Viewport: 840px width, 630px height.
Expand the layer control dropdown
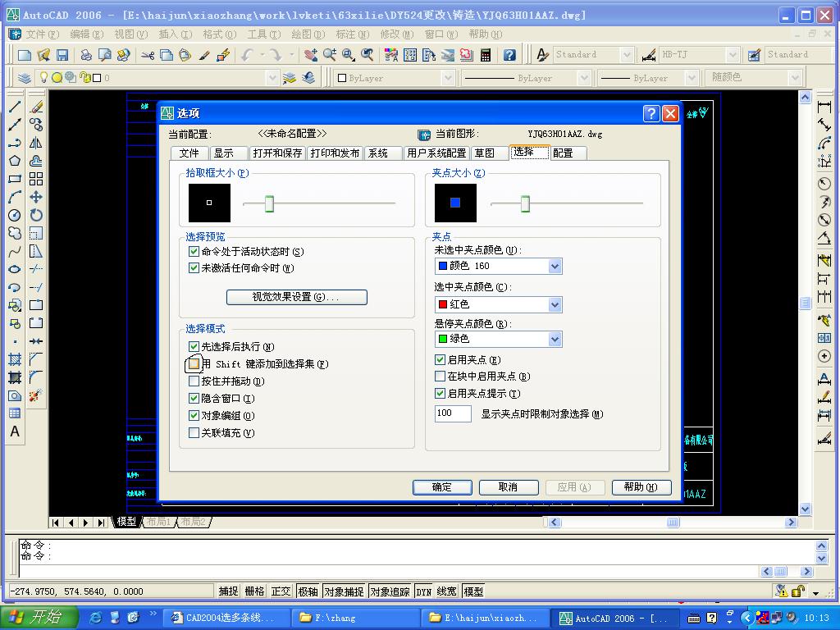click(x=272, y=78)
